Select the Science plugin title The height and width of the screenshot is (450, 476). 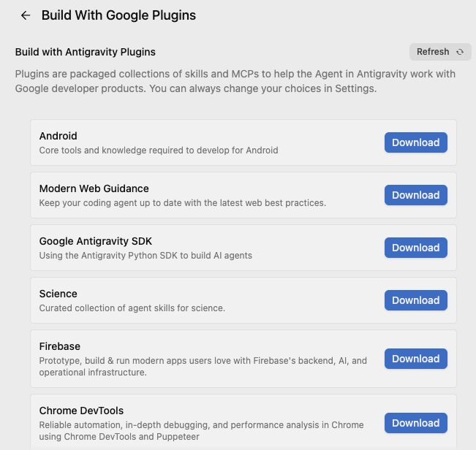[x=58, y=294]
